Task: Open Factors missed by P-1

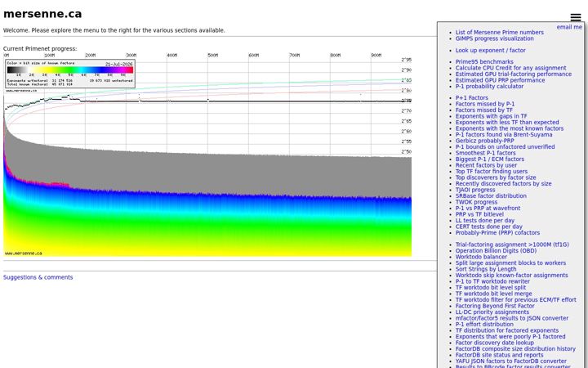Action: [x=485, y=104]
